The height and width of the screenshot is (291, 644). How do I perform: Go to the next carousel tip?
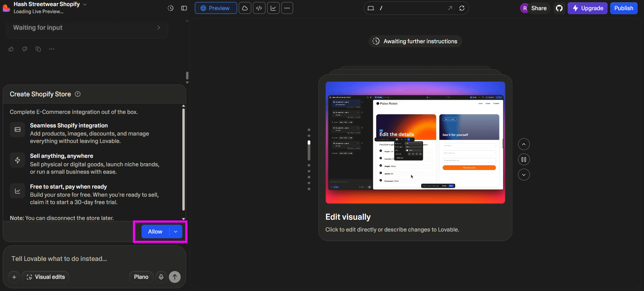pyautogui.click(x=524, y=175)
